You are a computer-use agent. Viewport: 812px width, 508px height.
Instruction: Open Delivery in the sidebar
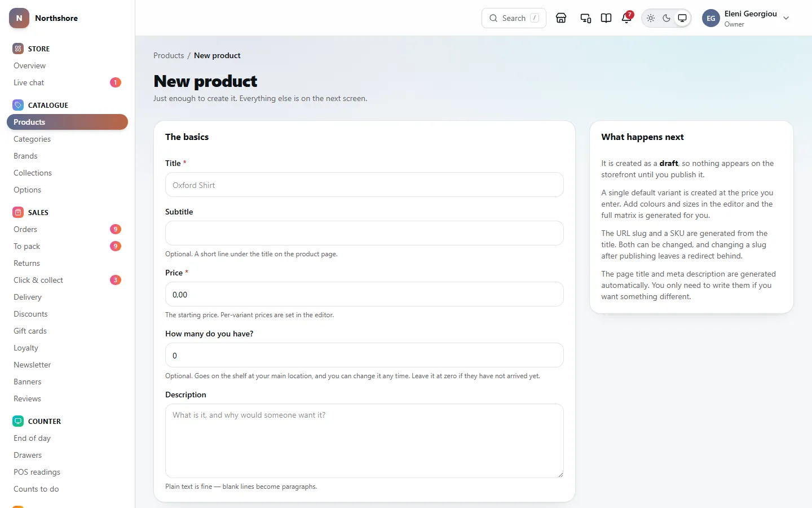click(x=67, y=297)
